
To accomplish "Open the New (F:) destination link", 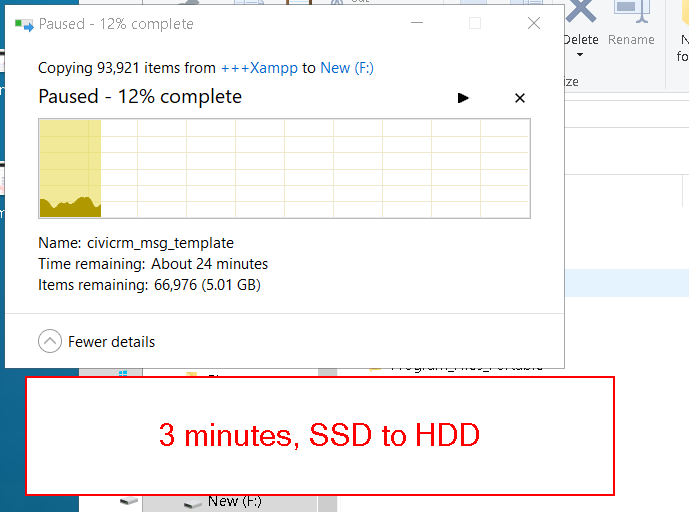I will pos(347,68).
